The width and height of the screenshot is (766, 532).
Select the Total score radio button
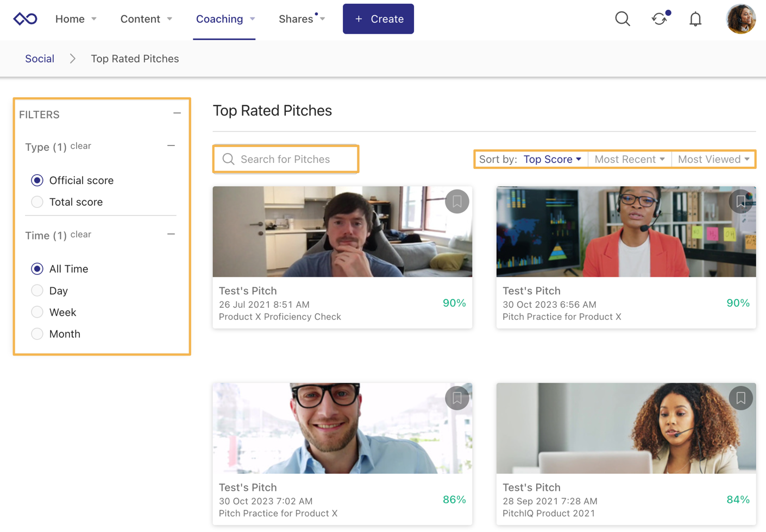[x=37, y=202]
